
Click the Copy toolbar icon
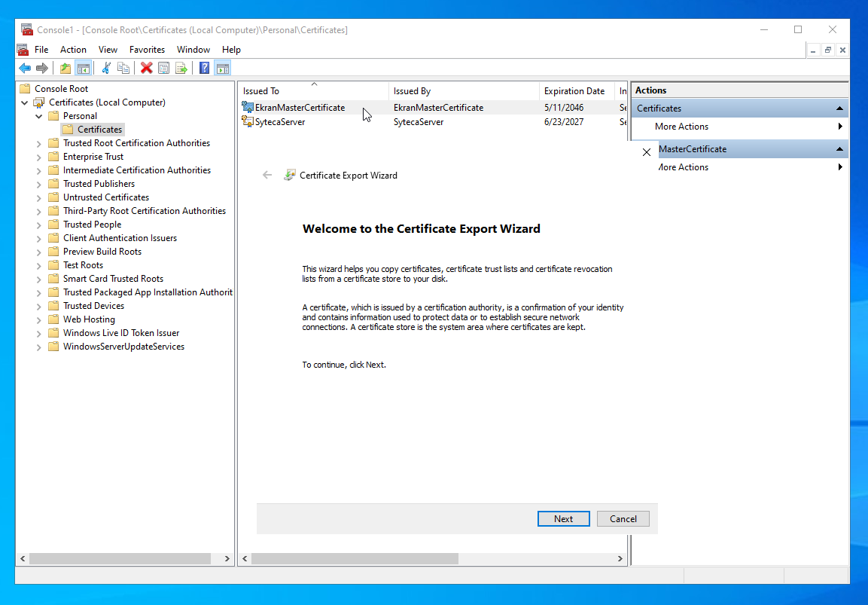pyautogui.click(x=123, y=68)
